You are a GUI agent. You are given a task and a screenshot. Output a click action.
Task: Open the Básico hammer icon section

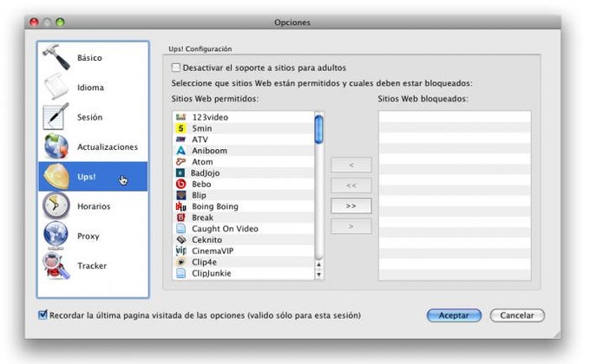tap(56, 57)
